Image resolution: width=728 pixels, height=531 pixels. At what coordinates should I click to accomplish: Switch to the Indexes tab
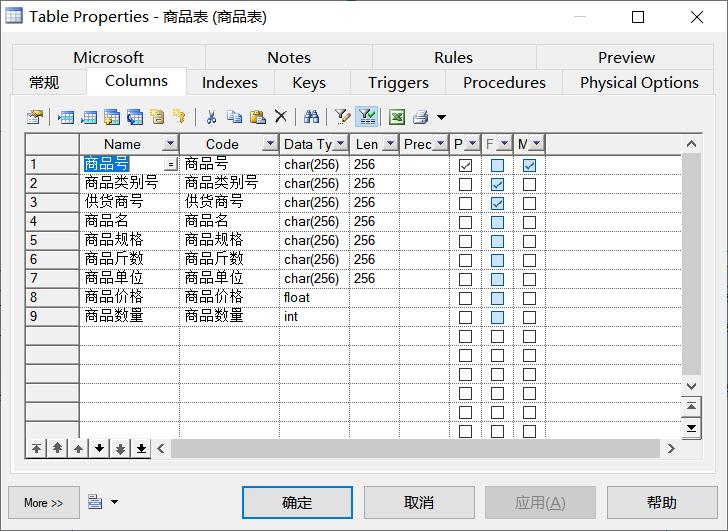tap(230, 83)
